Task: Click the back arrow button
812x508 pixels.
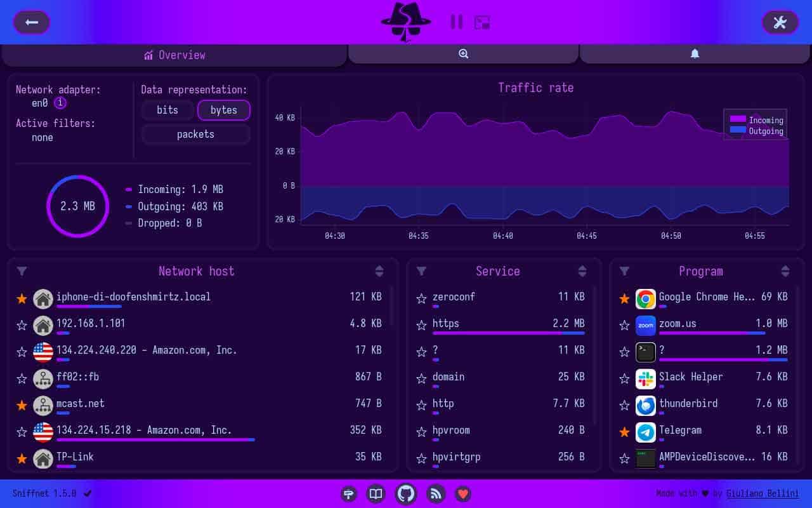Action: [32, 22]
